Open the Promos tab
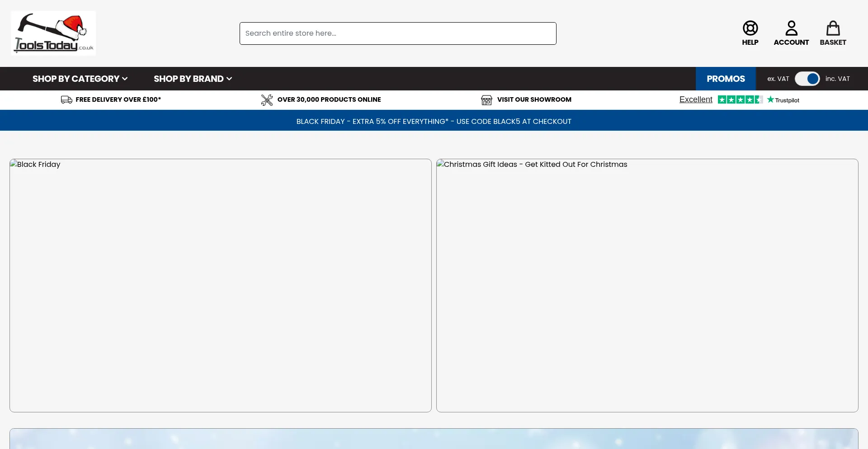Image resolution: width=868 pixels, height=449 pixels. point(726,79)
